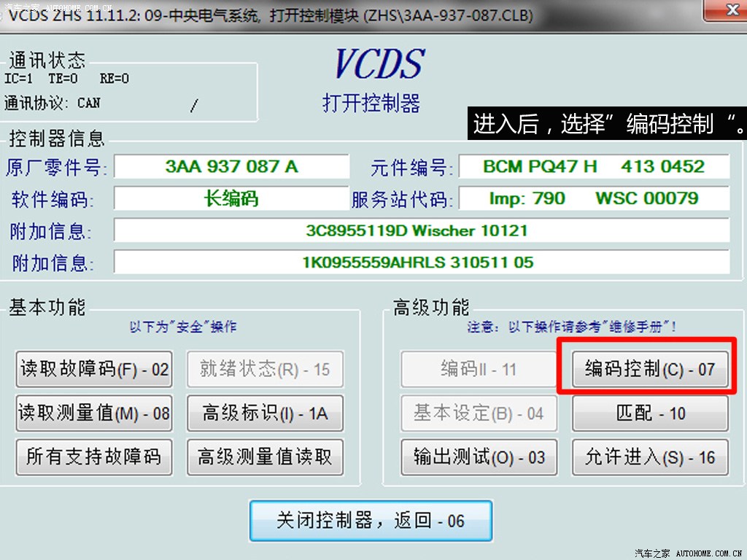747x560 pixels.
Task: Click the 打开控制器 heading
Action: 371,103
